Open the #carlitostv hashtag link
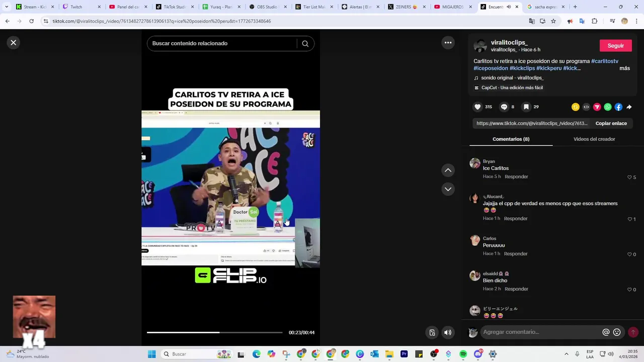The height and width of the screenshot is (362, 644). tap(605, 61)
